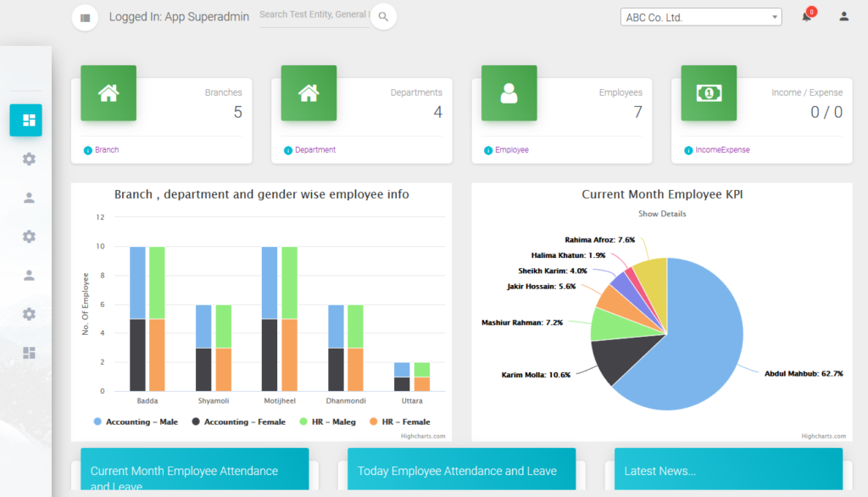
Task: Click Show Details on Employee KPI chart
Action: pos(662,214)
